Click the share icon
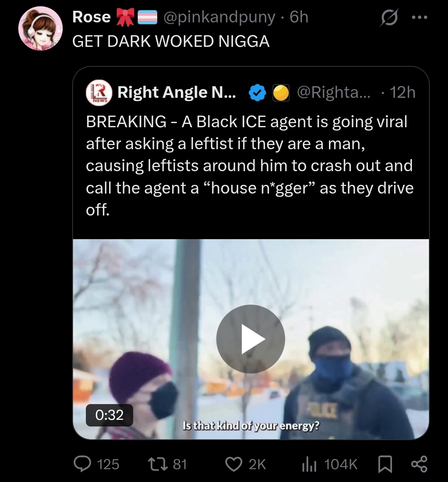This screenshot has height=482, width=448. coord(419,464)
